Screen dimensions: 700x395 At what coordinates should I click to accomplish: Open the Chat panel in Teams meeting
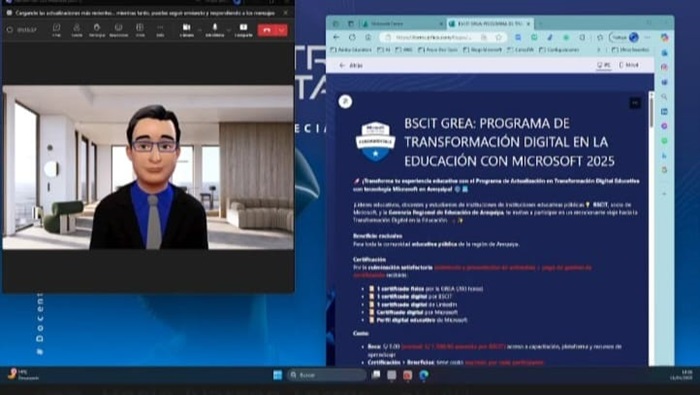pos(56,30)
